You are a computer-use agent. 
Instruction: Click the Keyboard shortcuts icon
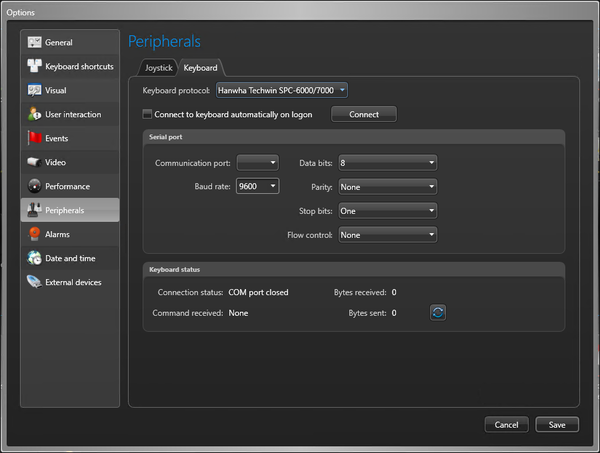[34, 66]
